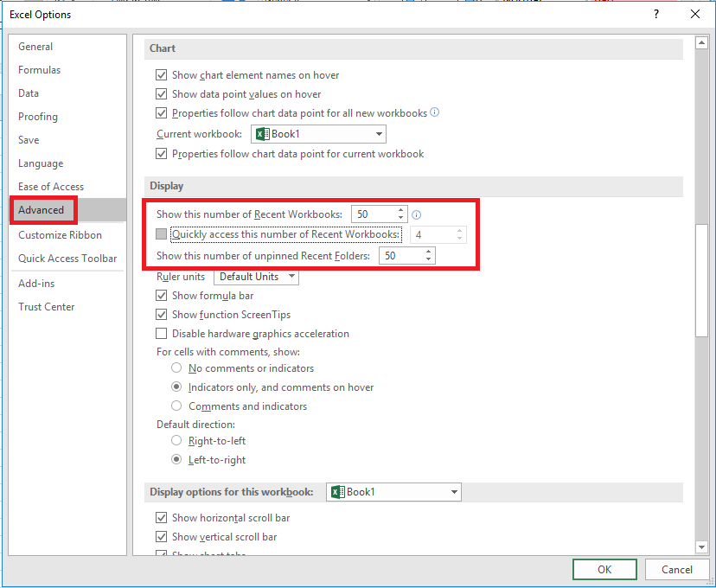Open the Trust Center category

click(x=47, y=307)
